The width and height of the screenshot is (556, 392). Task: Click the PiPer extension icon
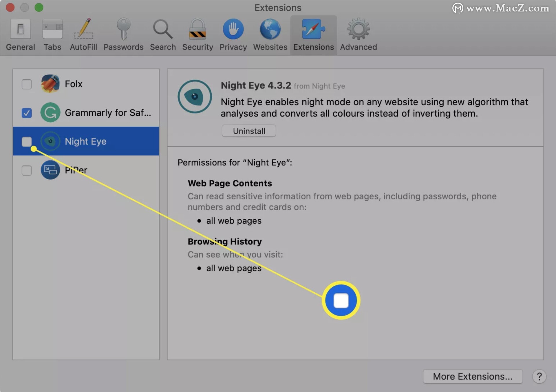coord(50,170)
